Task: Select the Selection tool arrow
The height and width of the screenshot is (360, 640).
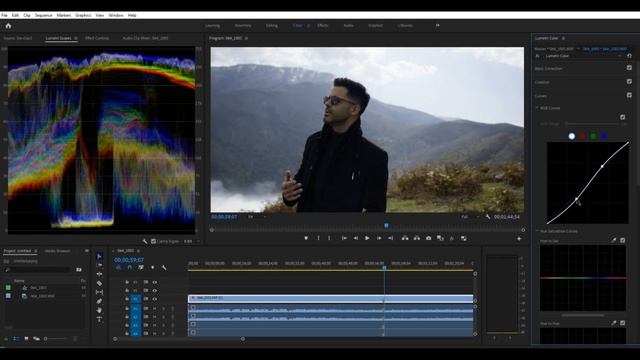Action: [99, 256]
